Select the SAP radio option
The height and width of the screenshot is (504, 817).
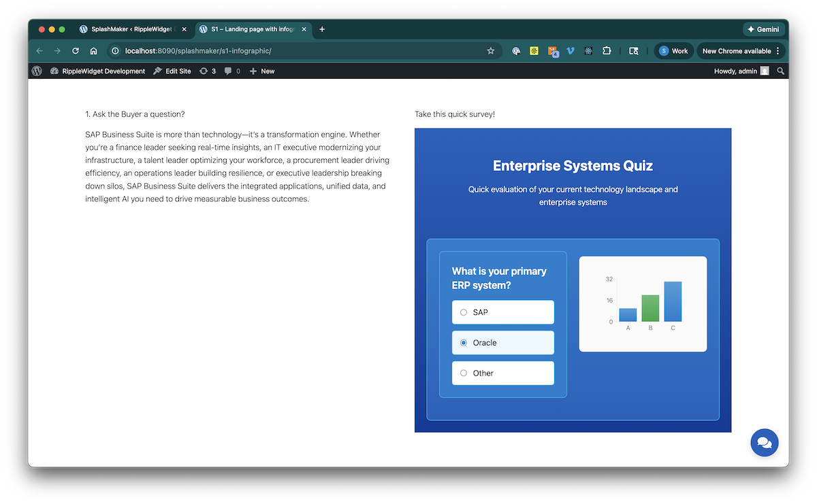click(x=464, y=312)
